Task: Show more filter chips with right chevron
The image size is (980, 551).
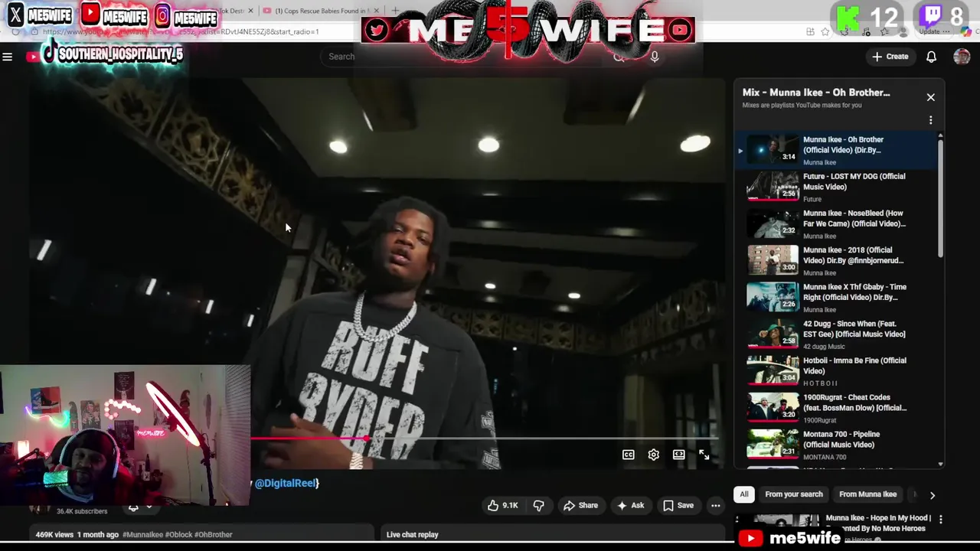Action: [x=932, y=495]
